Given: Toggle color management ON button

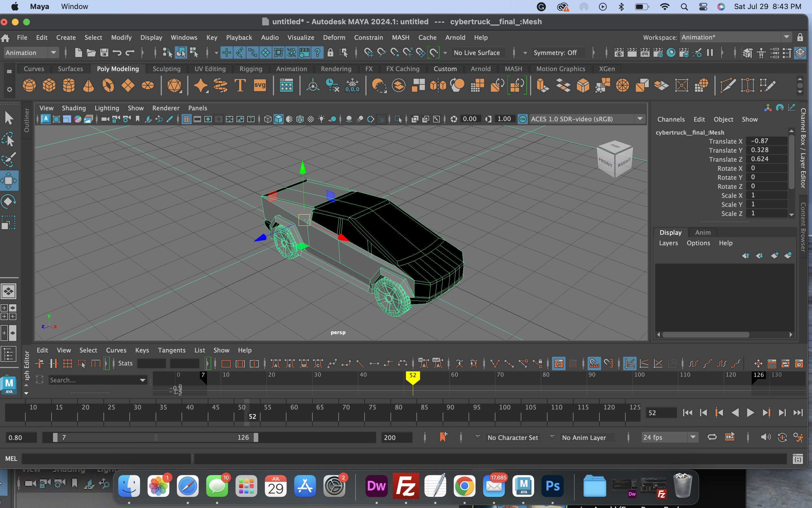Looking at the screenshot, I should 522,119.
